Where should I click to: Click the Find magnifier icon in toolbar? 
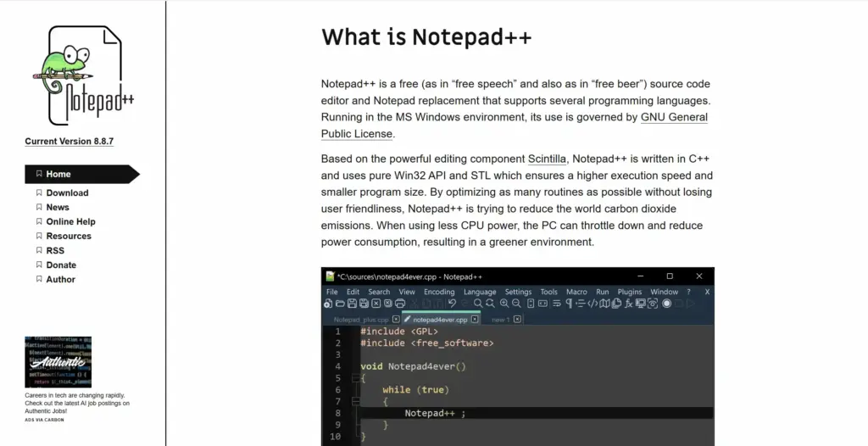[x=478, y=304]
